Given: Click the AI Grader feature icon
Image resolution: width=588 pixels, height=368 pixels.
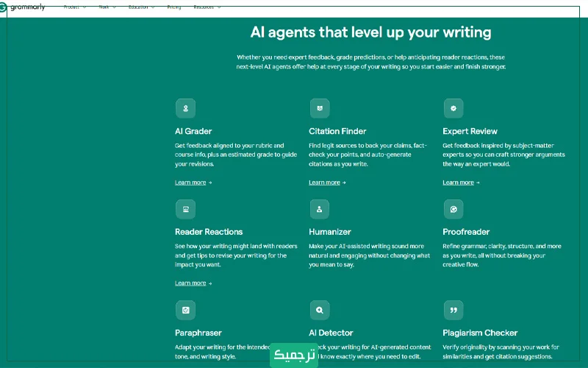Looking at the screenshot, I should [x=185, y=108].
